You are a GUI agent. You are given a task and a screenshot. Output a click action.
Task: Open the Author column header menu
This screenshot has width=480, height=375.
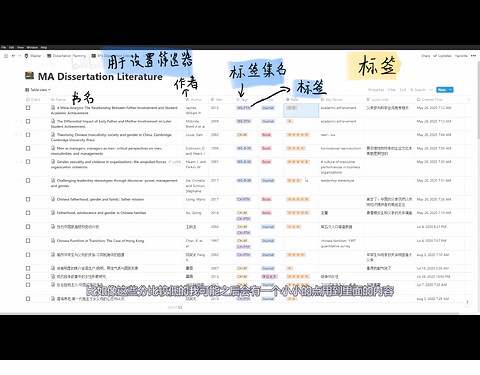coord(194,99)
